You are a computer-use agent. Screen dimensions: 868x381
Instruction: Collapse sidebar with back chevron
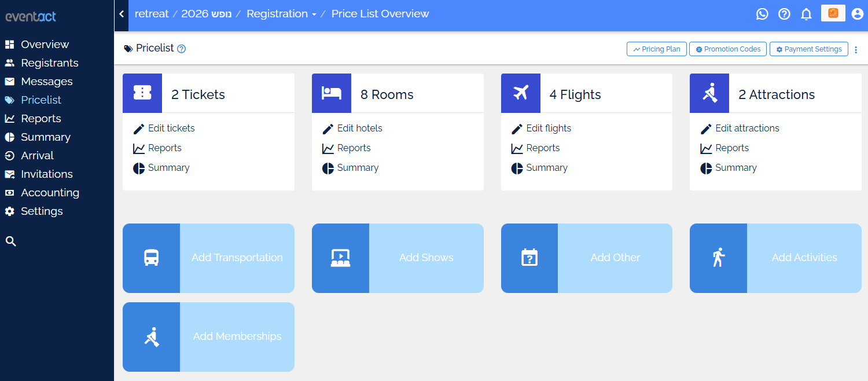click(122, 14)
